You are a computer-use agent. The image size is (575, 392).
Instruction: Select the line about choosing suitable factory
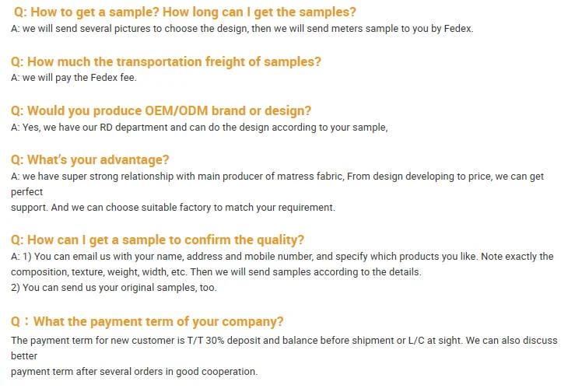(x=173, y=208)
